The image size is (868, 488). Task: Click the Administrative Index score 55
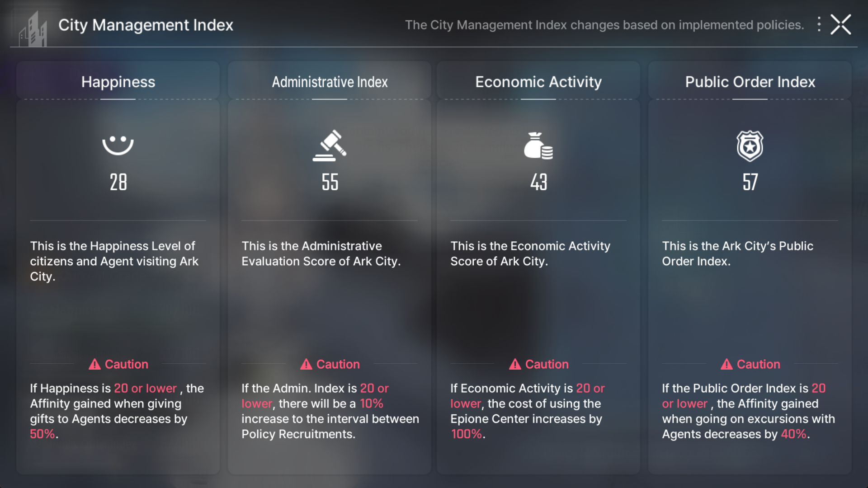[330, 182]
